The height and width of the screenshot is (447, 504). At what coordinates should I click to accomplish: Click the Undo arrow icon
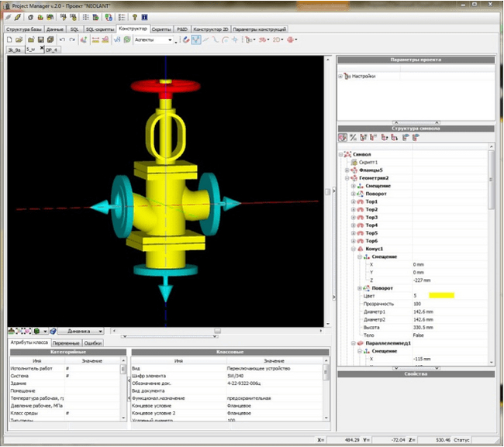click(62, 40)
